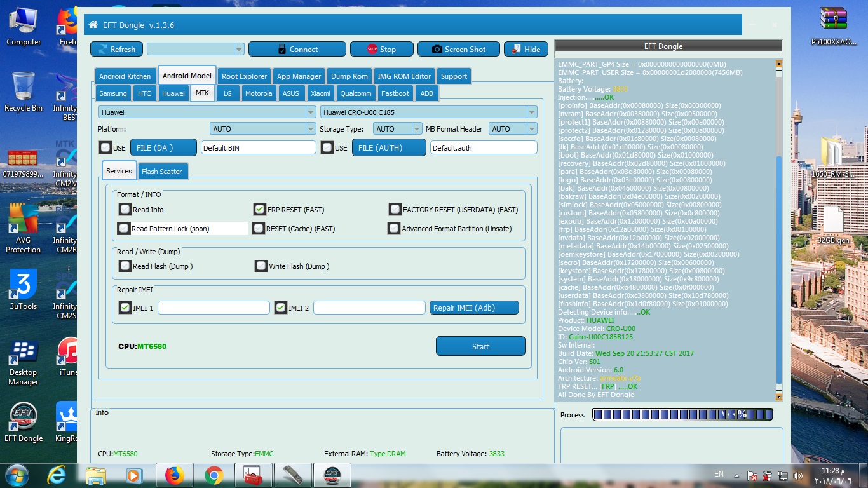The width and height of the screenshot is (868, 488).
Task: Enable the RESET (Cache) (FAST) checkbox
Action: tap(258, 228)
